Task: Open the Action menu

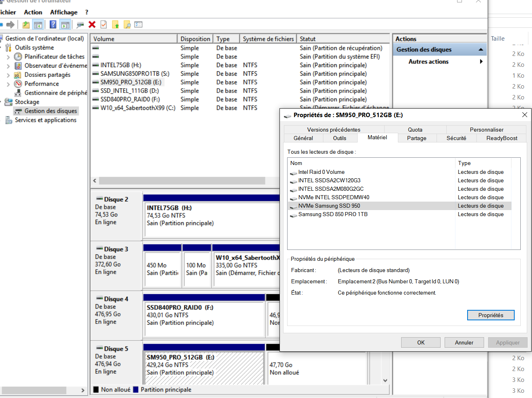Action: click(x=33, y=12)
